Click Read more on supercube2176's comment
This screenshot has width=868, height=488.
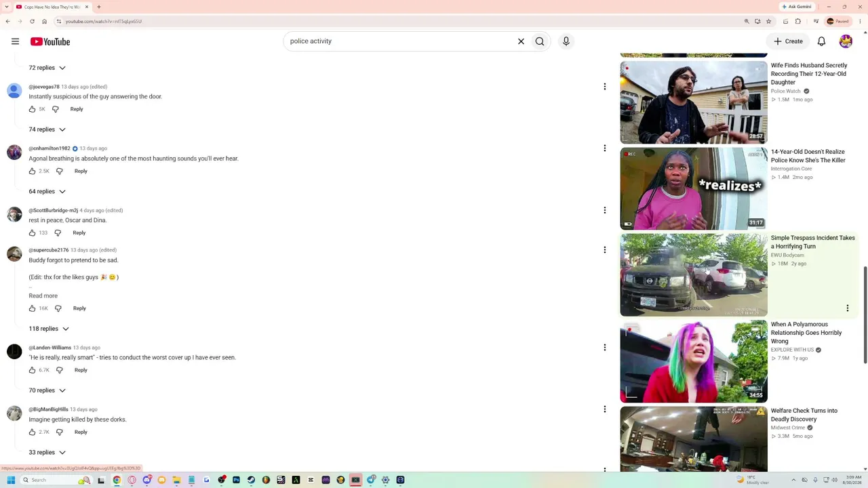[43, 296]
